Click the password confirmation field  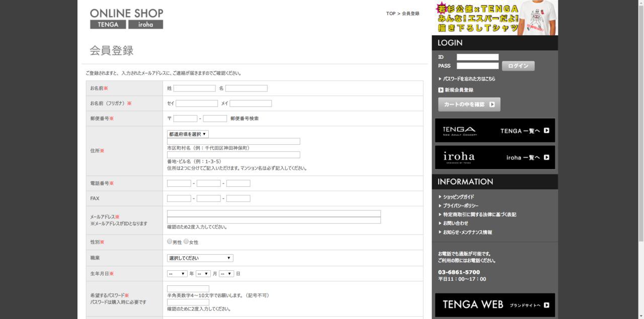click(x=188, y=302)
